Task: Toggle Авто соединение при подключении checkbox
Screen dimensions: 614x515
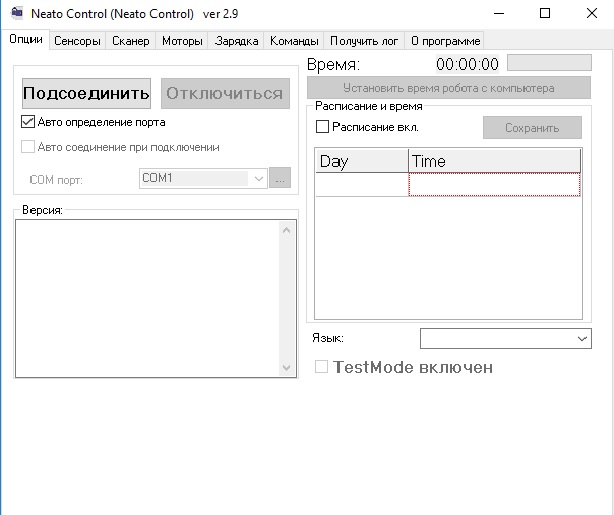Action: coord(27,147)
